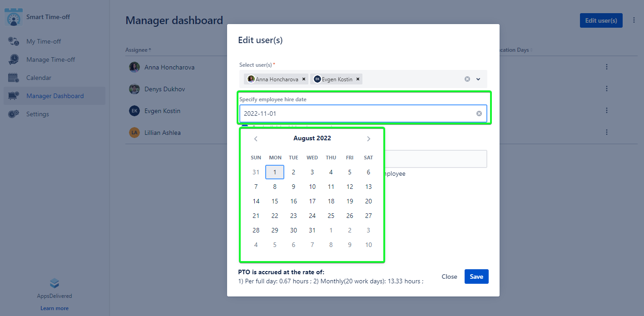
Task: Clear all selected users in the select box
Action: click(x=467, y=79)
